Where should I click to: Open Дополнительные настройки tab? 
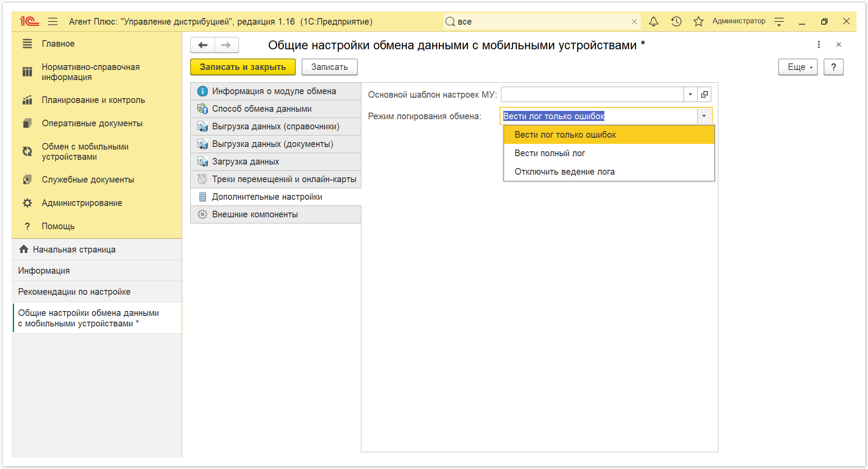click(276, 197)
